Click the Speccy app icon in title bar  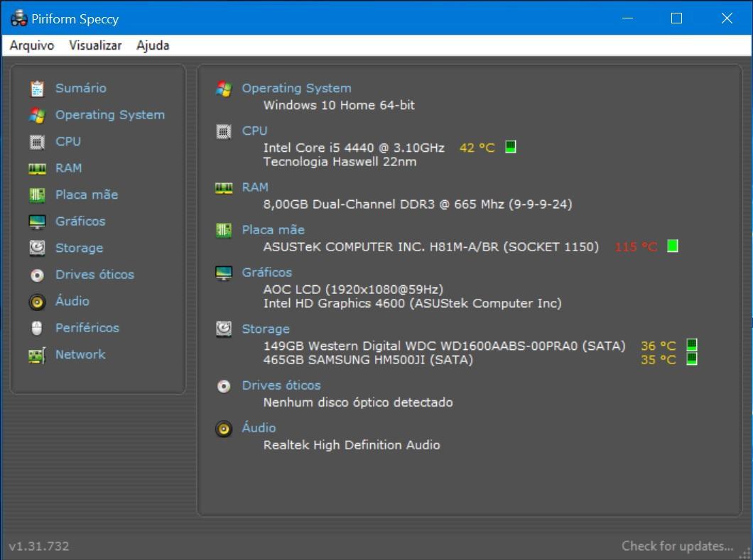(x=18, y=18)
